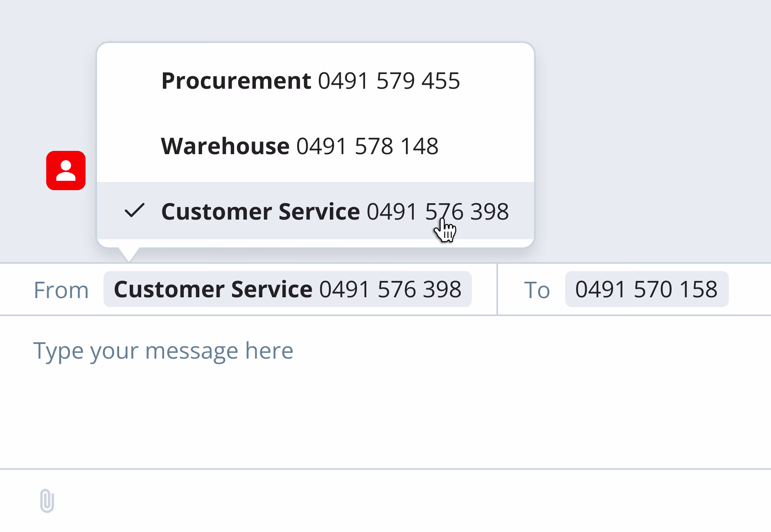Image resolution: width=771 pixels, height=532 pixels.
Task: Focus the Type your message here field
Action: point(163,350)
